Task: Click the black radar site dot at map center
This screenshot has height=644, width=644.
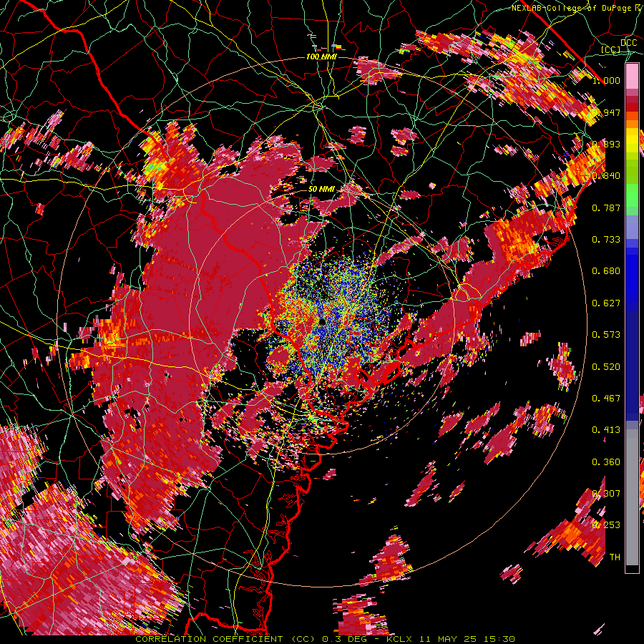Action: (x=322, y=321)
